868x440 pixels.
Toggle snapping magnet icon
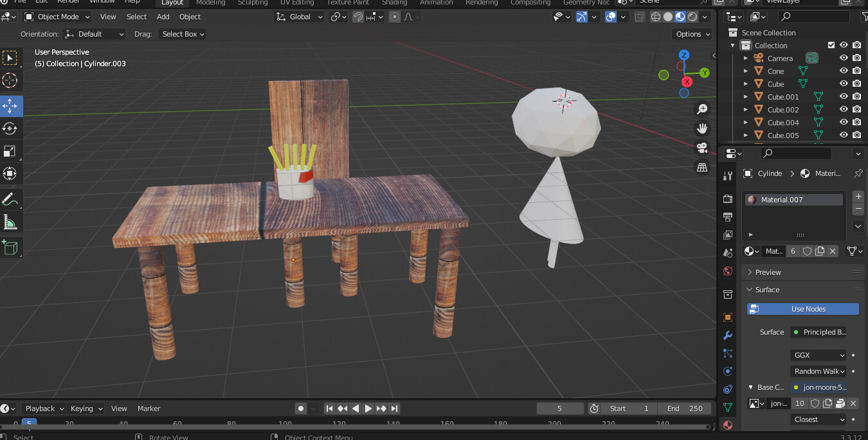[358, 17]
